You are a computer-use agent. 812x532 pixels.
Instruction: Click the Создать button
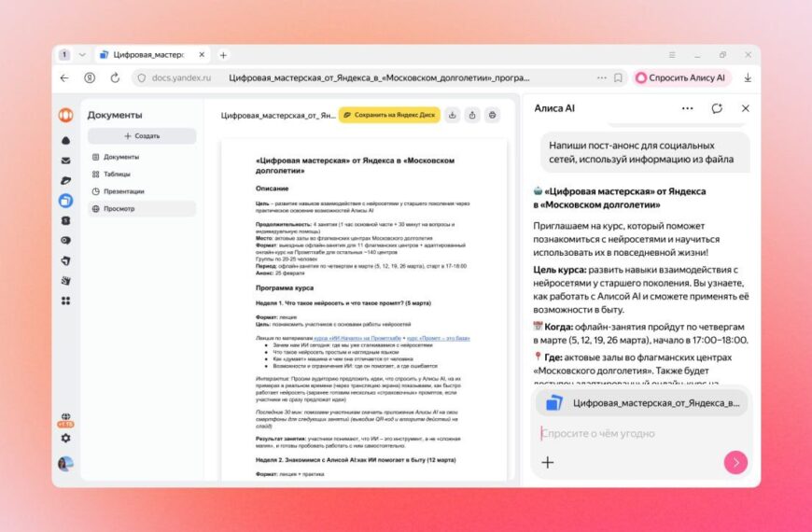(142, 135)
